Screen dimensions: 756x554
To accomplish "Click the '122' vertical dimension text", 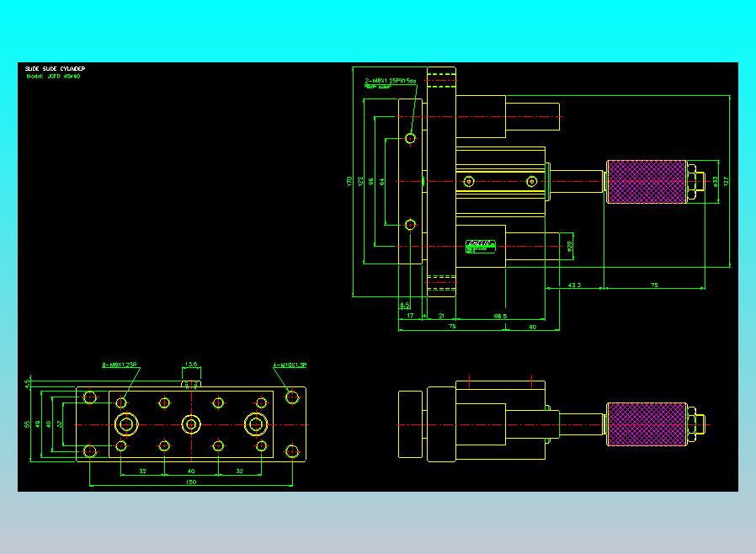I will tap(360, 181).
